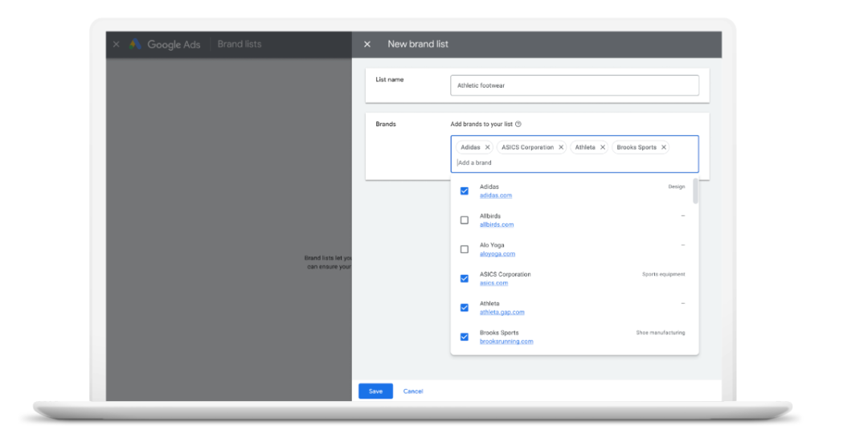Screen dimensions: 868x426
Task: Remove the ASICS Corporation chip
Action: [x=561, y=147]
